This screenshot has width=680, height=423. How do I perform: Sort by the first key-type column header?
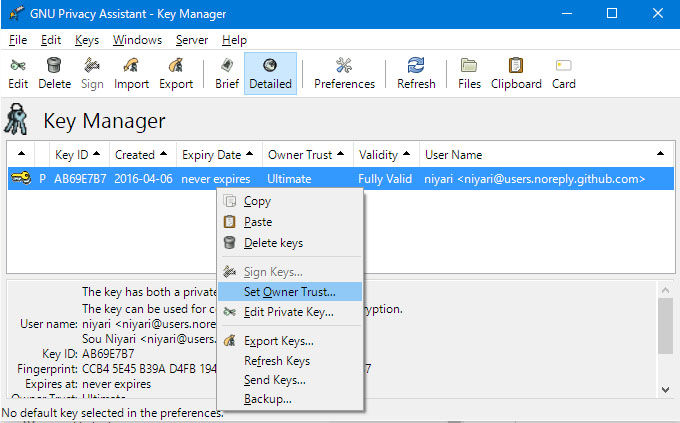pyautogui.click(x=21, y=154)
